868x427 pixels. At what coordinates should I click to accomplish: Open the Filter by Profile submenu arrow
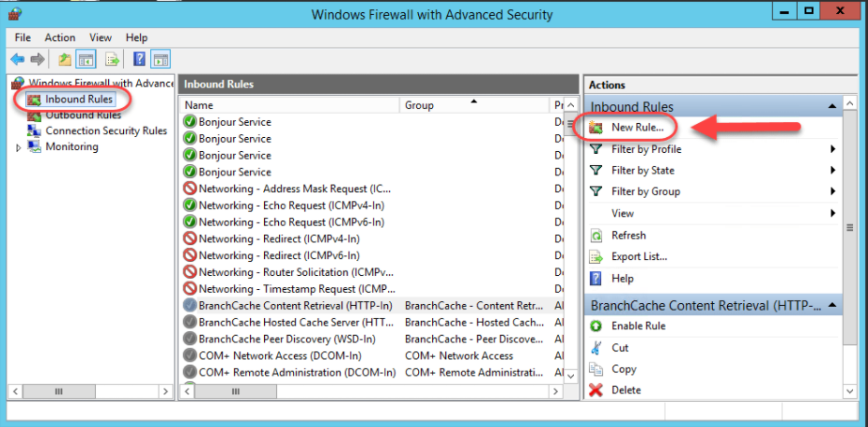(832, 149)
